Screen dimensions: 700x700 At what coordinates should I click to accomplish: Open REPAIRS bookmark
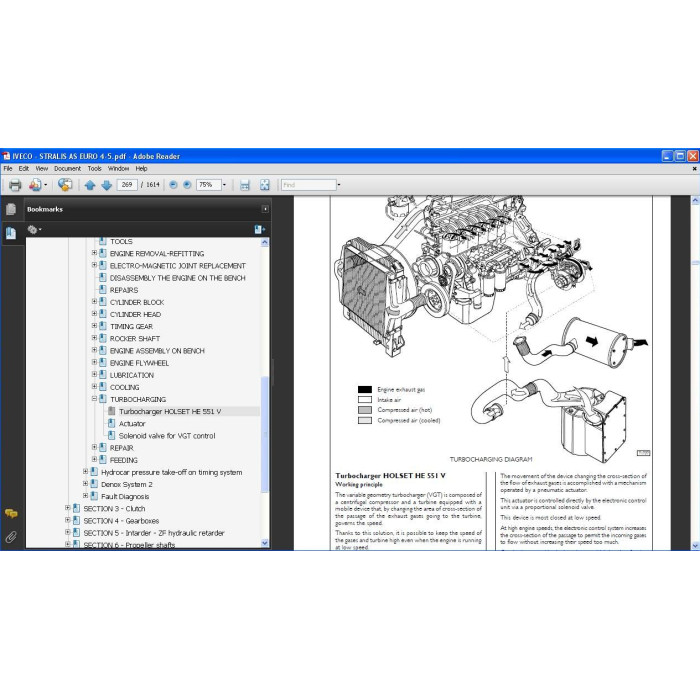124,290
